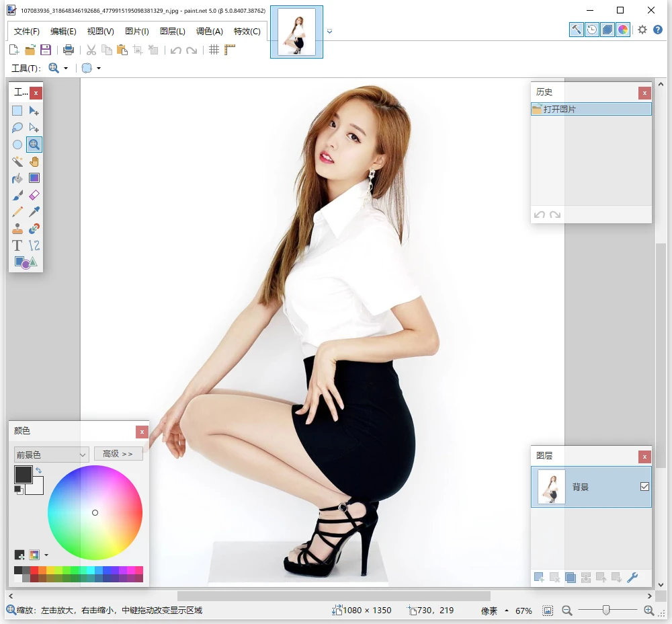Screen dimensions: 672x624
Task: Click the Print icon in toolbar
Action: point(68,50)
